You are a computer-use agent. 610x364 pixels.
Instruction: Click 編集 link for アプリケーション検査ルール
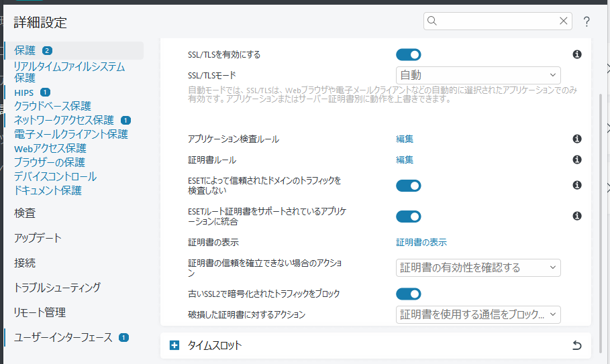pyautogui.click(x=405, y=139)
